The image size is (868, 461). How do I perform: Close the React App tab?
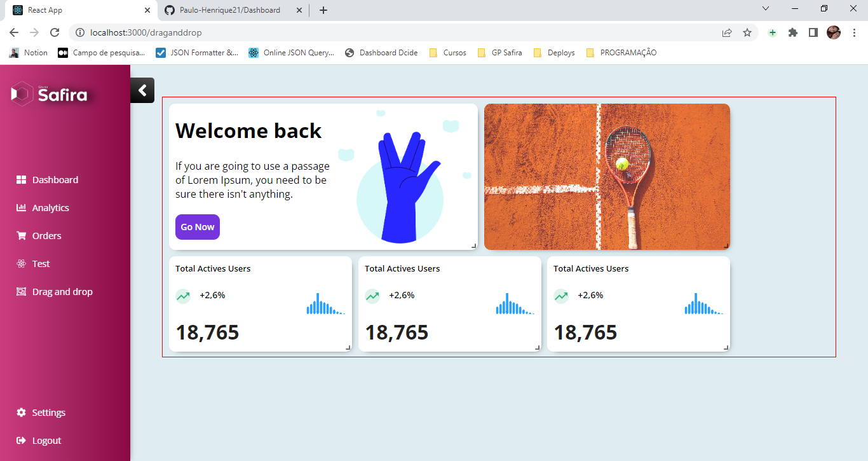[x=147, y=10]
